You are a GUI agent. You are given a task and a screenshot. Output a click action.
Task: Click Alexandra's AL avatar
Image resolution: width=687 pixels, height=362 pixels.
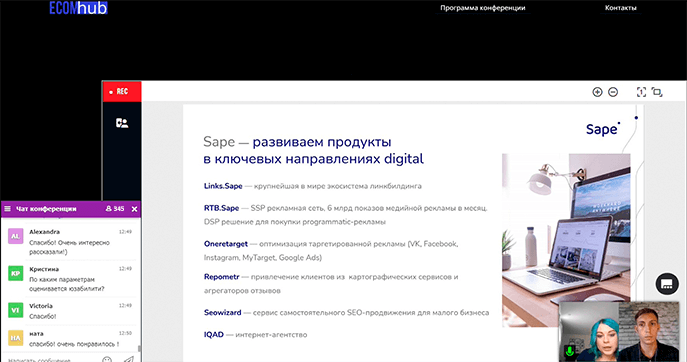[15, 236]
